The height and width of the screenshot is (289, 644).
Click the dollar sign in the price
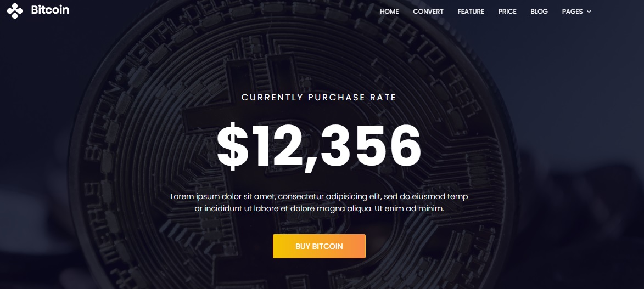coord(232,146)
